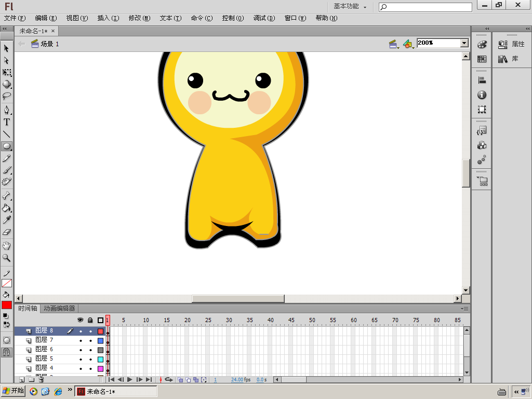The height and width of the screenshot is (399, 532).
Task: Select the 时间轴 tab
Action: (x=28, y=309)
